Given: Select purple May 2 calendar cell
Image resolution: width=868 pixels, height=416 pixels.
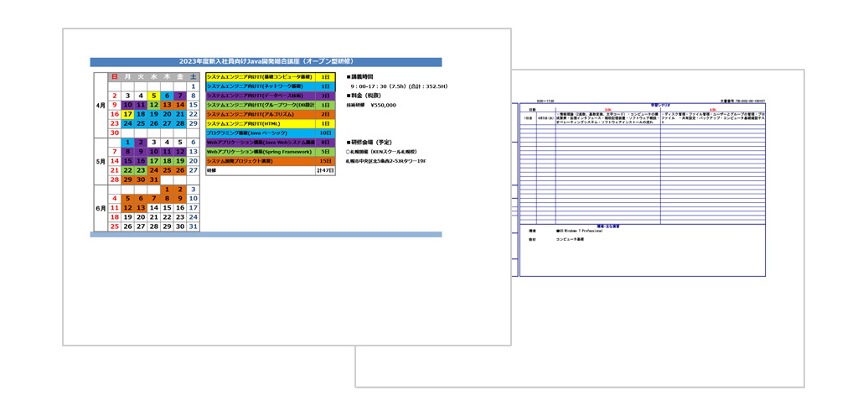Looking at the screenshot, I should (x=141, y=143).
